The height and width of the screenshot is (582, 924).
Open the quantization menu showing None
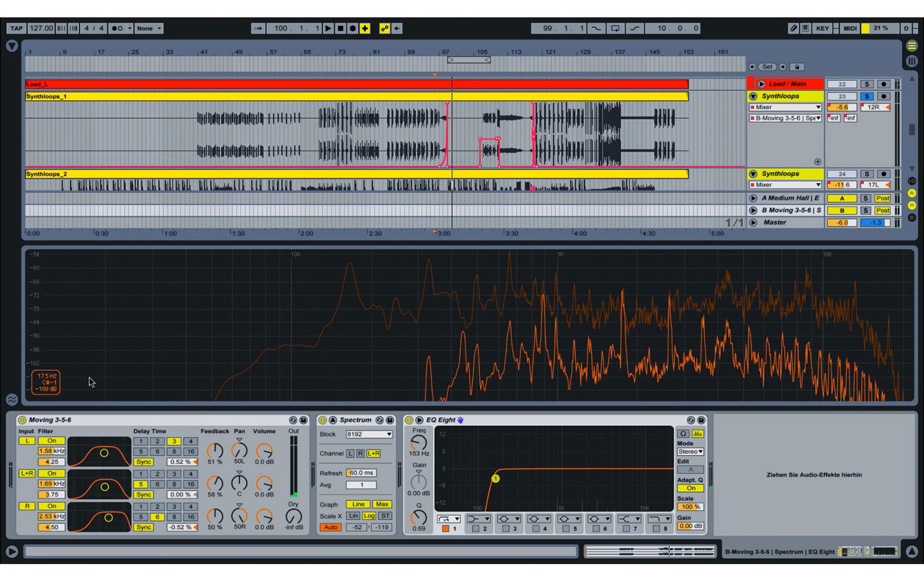point(149,28)
